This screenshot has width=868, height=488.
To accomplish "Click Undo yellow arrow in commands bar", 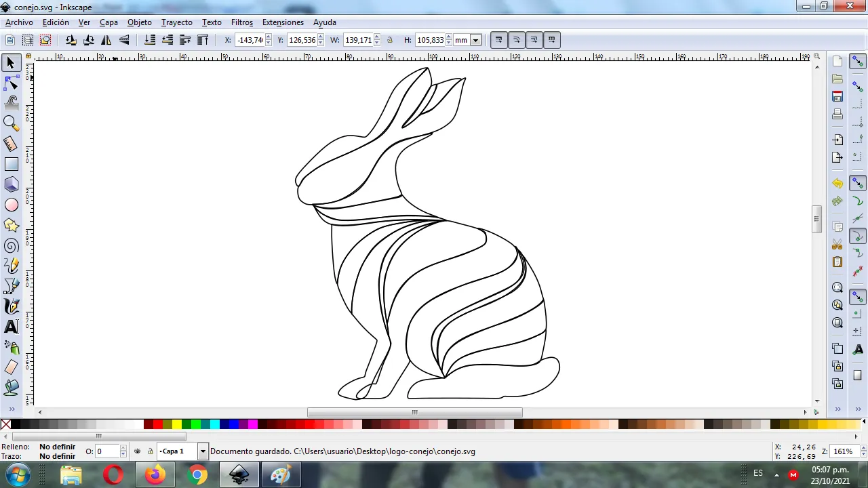I will pos(837,184).
